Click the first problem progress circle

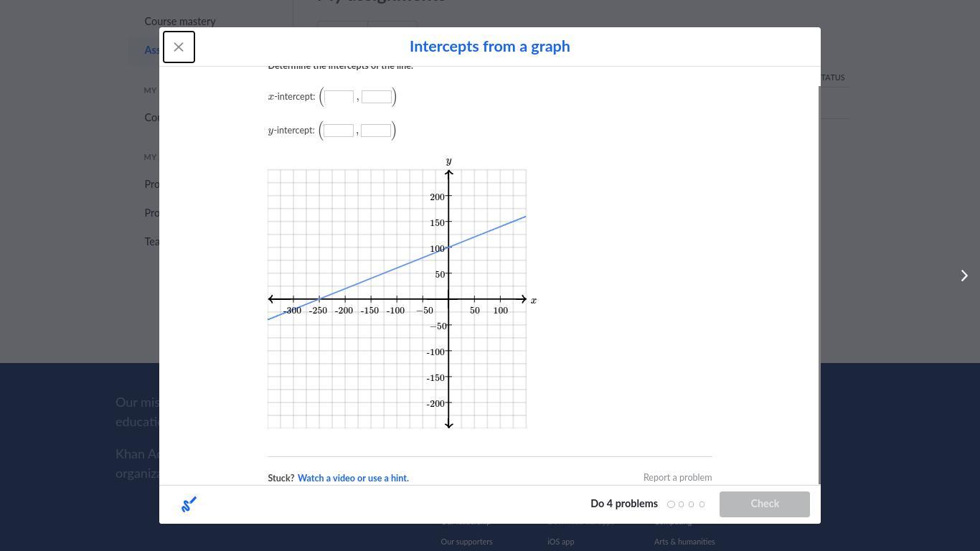(671, 504)
